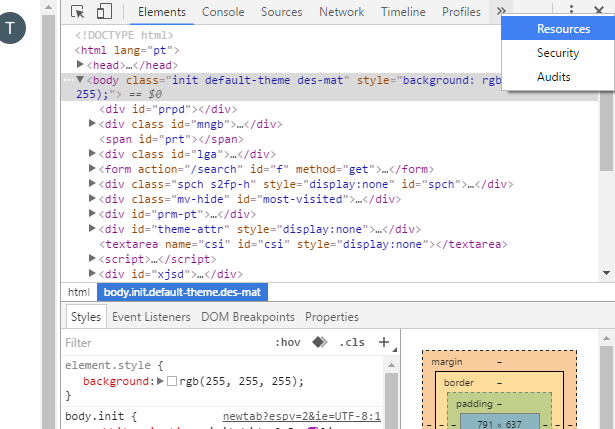This screenshot has height=429, width=615.
Task: Select the textarea name csi line
Action: click(303, 244)
